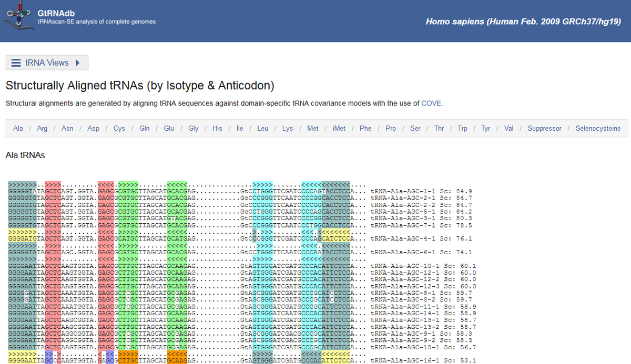Screen dimensions: 631x364
Task: Jump to Asn isotype
Action: [x=67, y=128]
